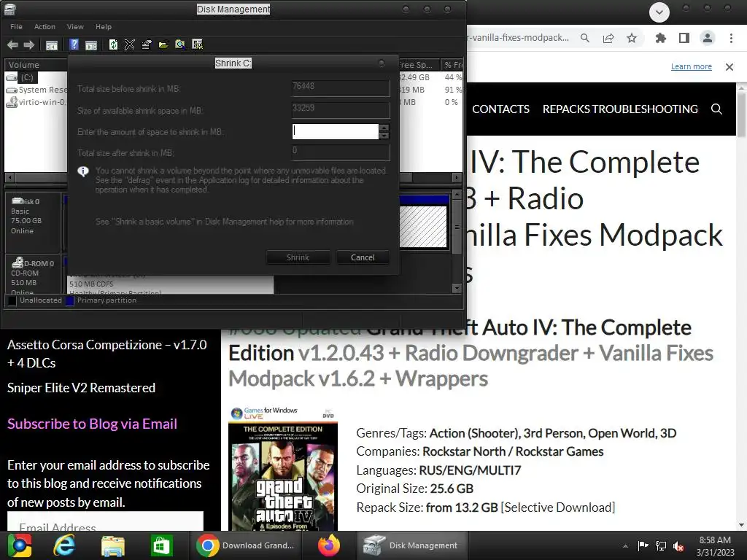Select CD-ROM 0 in the graphical view
The height and width of the screenshot is (560, 747).
[x=33, y=275]
